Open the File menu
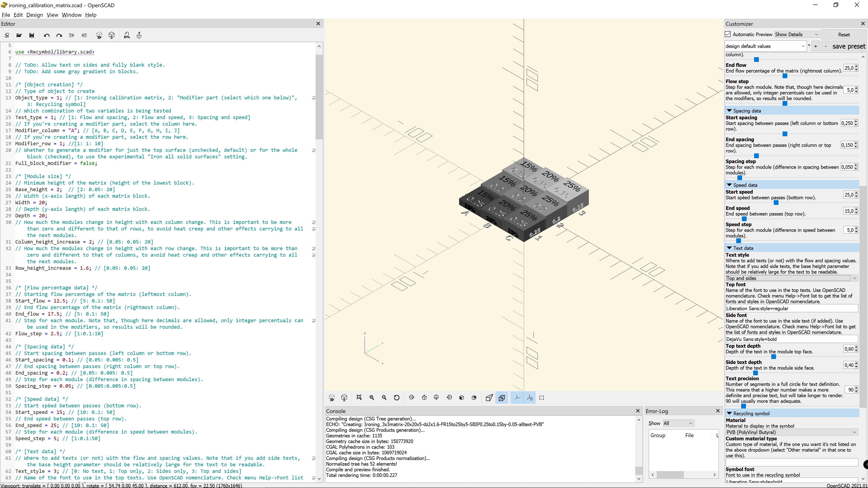 pos(6,15)
